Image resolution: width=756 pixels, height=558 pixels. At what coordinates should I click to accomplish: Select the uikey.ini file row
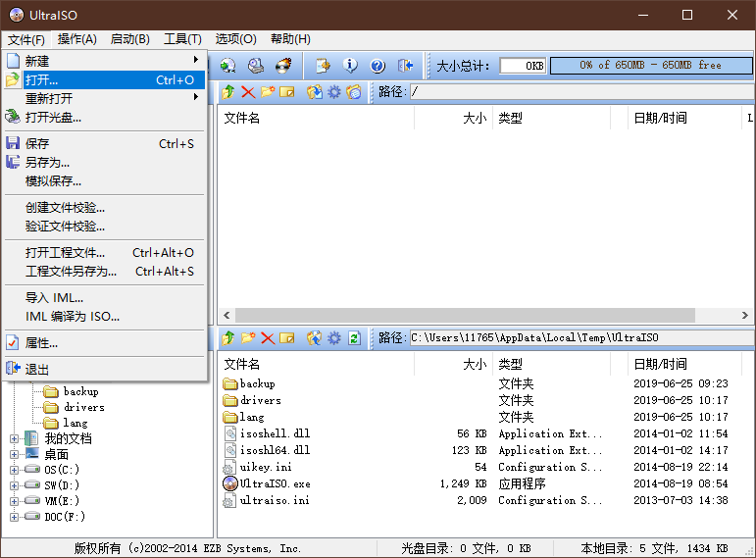pos(484,467)
